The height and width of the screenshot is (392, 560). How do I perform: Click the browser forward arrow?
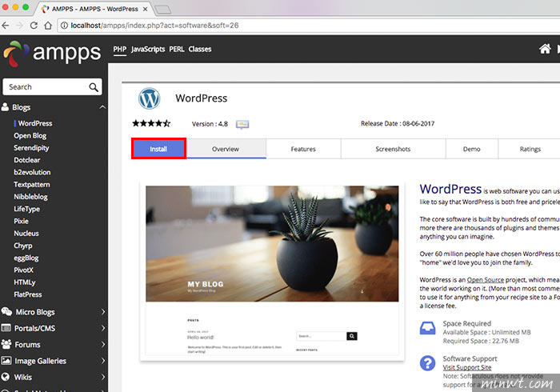20,26
